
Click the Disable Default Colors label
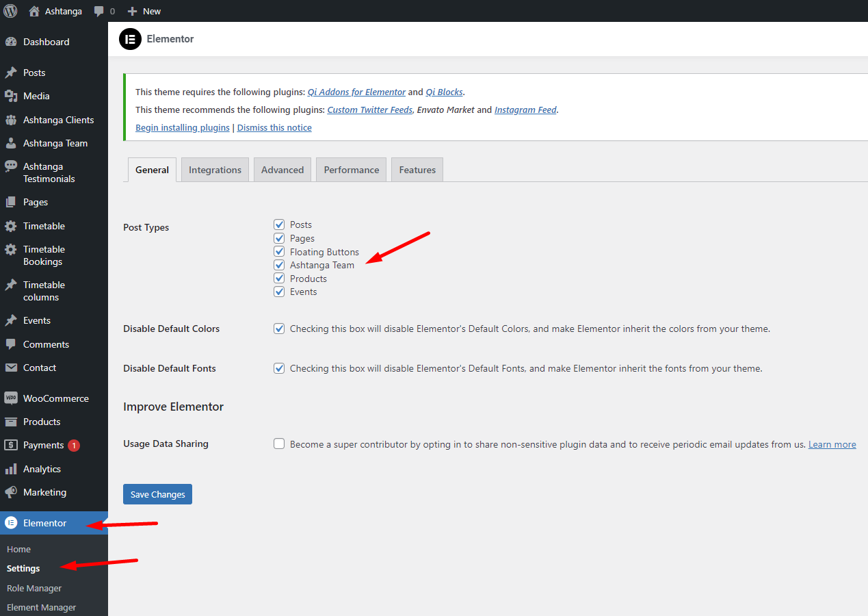(172, 329)
